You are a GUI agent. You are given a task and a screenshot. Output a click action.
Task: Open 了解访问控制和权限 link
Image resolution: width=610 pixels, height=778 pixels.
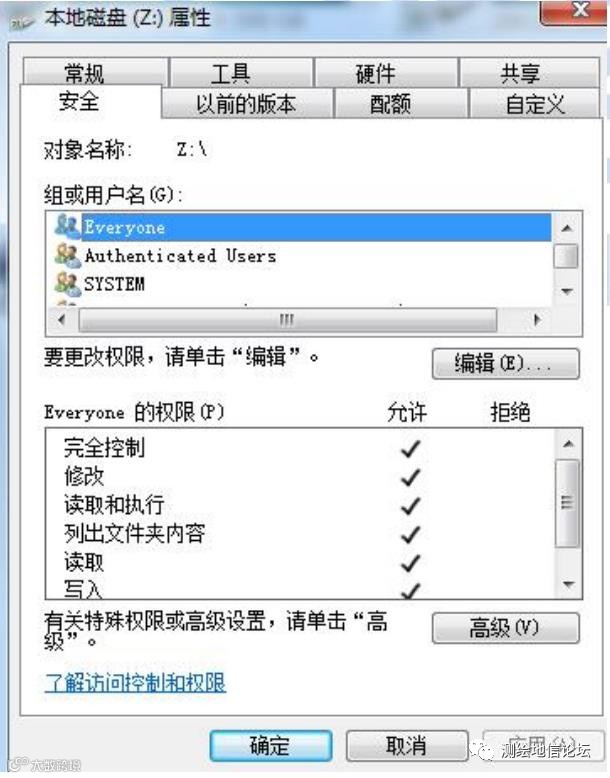[136, 683]
